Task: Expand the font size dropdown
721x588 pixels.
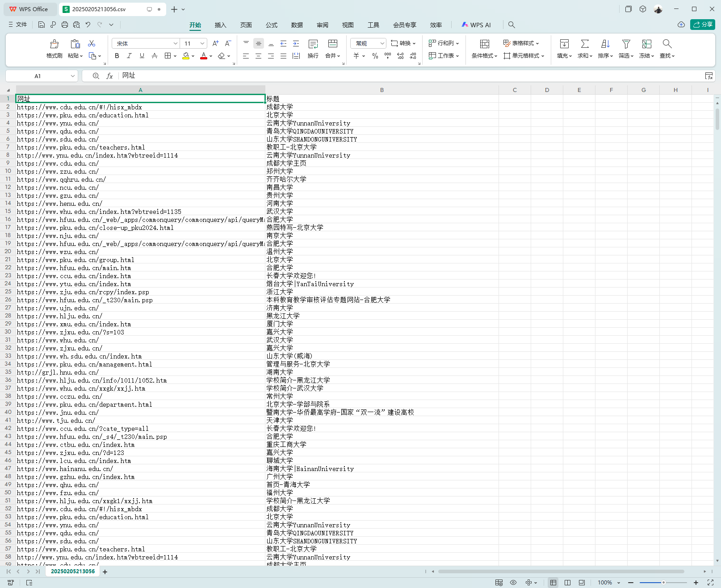Action: [x=202, y=43]
